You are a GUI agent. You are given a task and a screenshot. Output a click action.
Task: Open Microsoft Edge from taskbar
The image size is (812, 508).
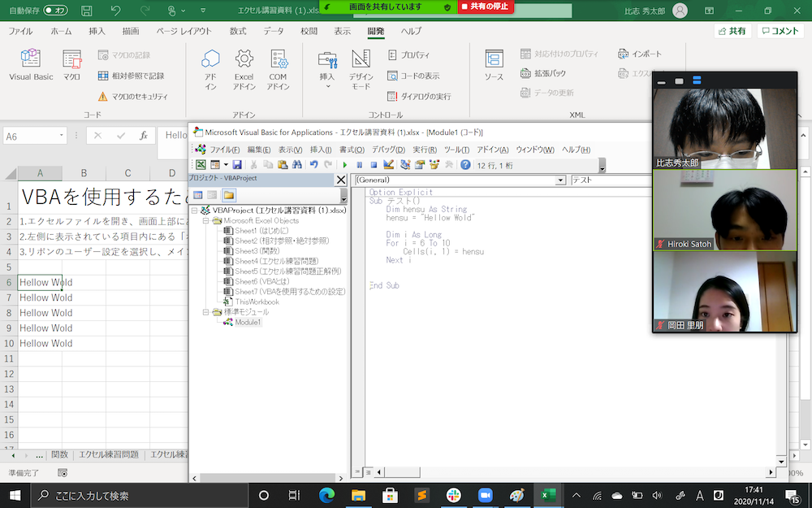[x=326, y=496]
